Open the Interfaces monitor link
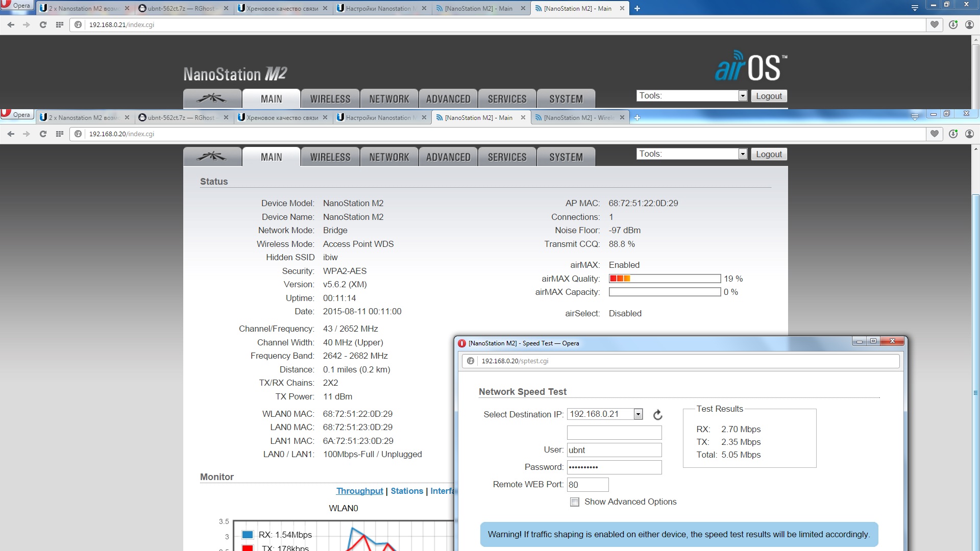 (442, 491)
